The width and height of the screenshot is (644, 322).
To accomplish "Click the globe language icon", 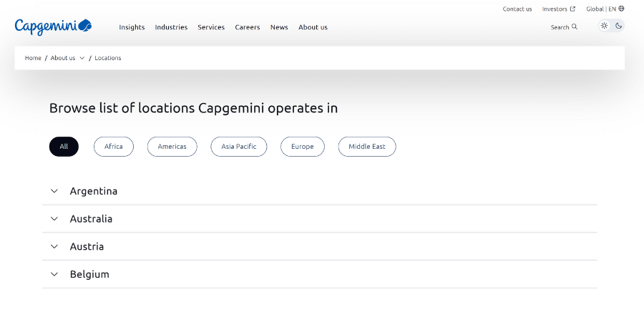I will (621, 9).
